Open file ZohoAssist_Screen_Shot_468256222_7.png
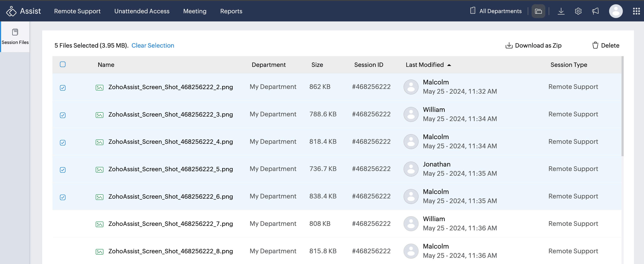 pos(170,224)
